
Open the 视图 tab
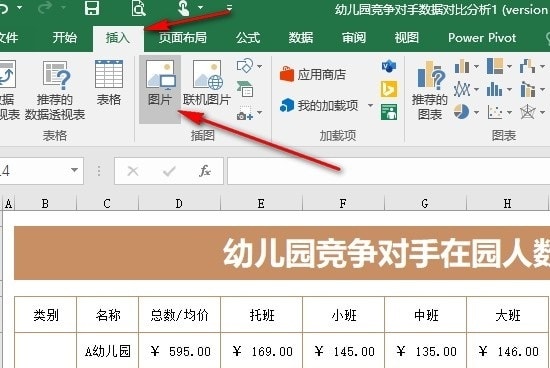(x=407, y=38)
